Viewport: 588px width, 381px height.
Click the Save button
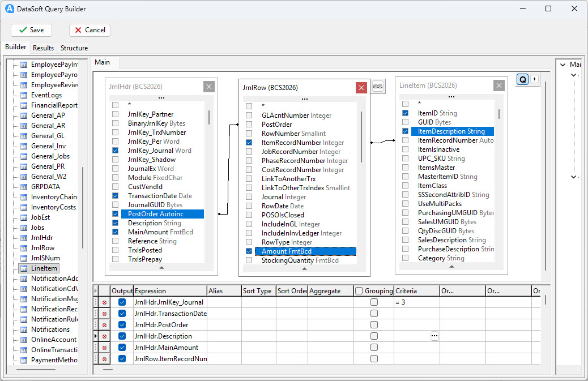pyautogui.click(x=31, y=30)
